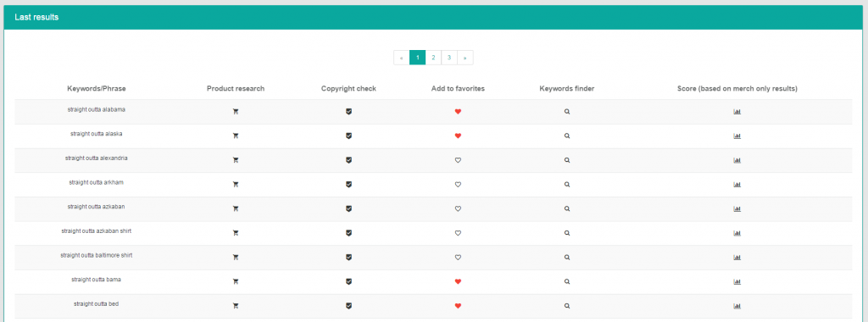Viewport: 868px width, 322px height.
Task: Select keyword text straight outta bama
Action: coord(97,280)
